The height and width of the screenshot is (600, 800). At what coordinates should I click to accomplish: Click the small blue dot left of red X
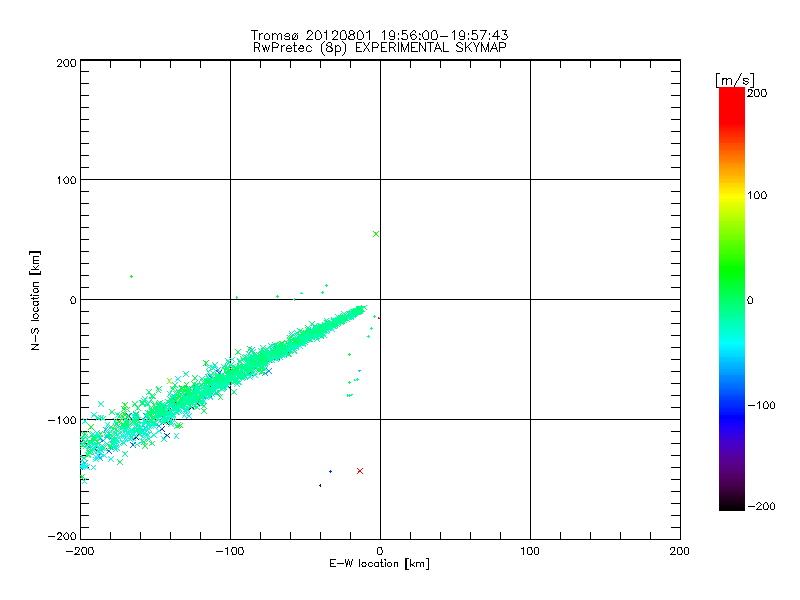[331, 471]
